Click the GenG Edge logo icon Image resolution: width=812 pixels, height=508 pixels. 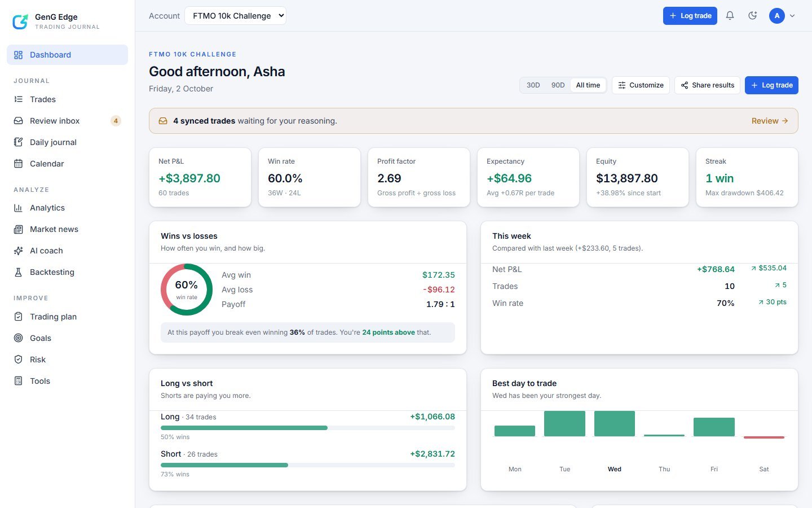click(x=20, y=21)
